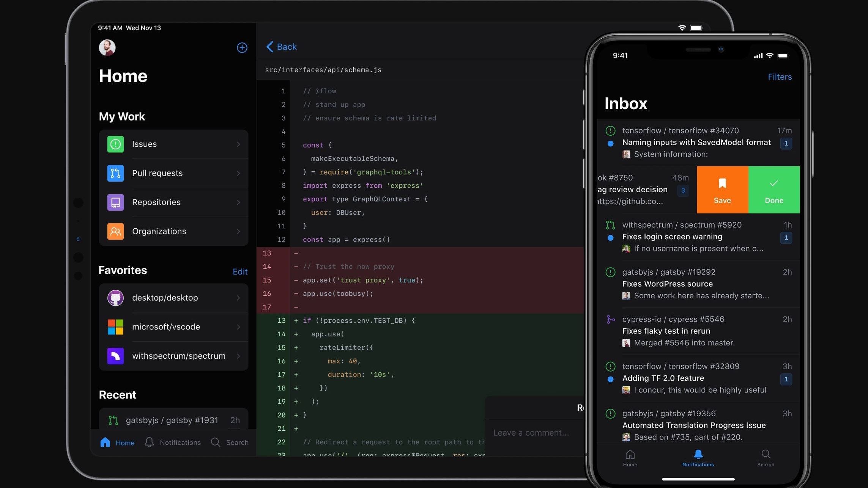Open withspectrum/spectrum logo icon

coord(115,356)
